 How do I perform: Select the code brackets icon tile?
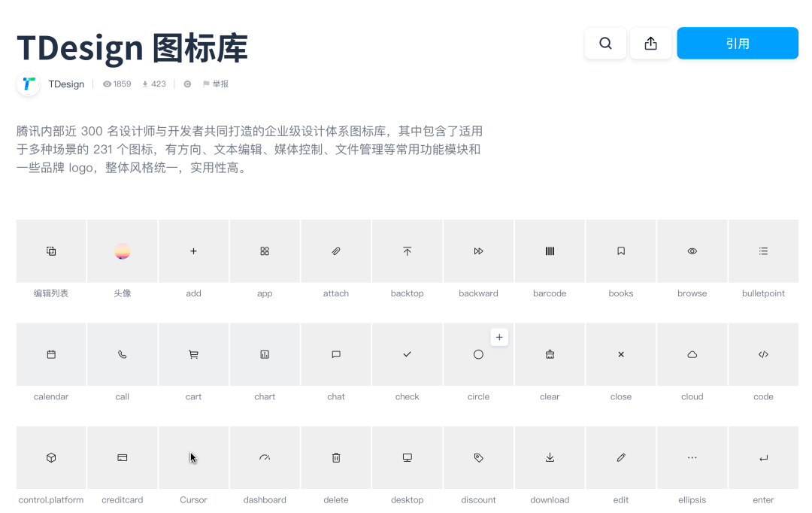(763, 354)
